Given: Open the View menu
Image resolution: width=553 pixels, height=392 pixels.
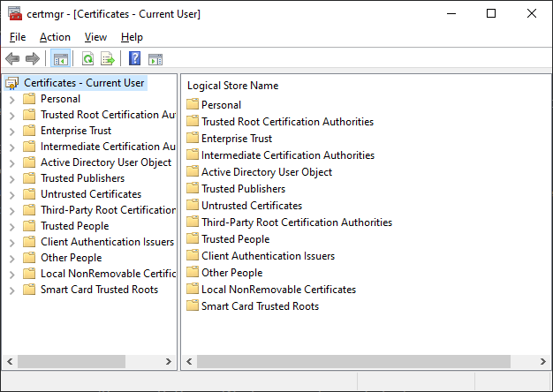Looking at the screenshot, I should coord(95,37).
